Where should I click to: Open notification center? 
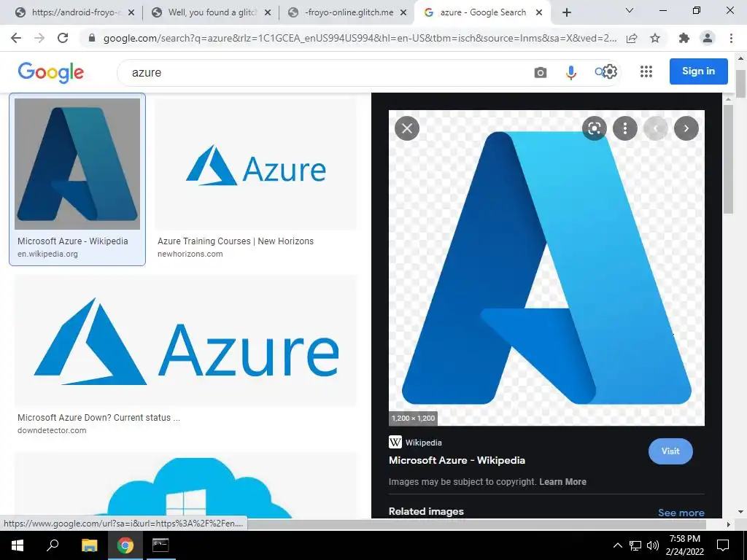[723, 545]
